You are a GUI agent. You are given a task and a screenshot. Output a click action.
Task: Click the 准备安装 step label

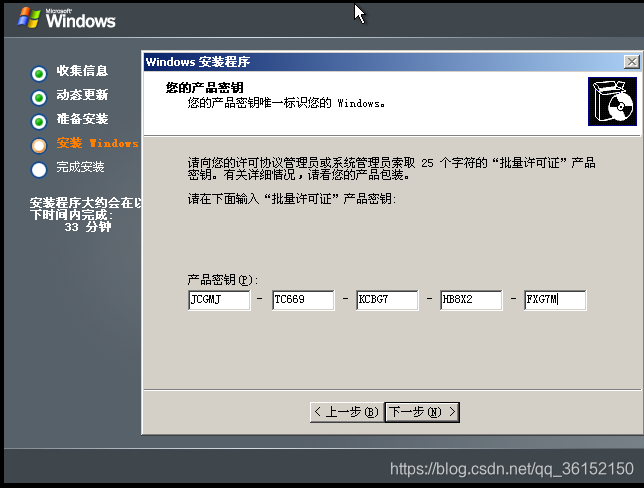click(x=82, y=119)
